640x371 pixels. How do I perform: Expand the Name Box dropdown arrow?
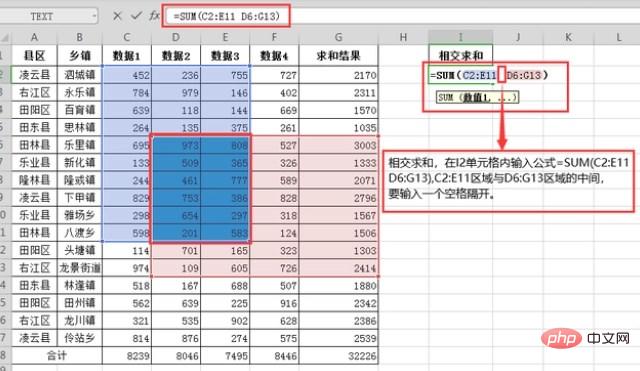94,16
